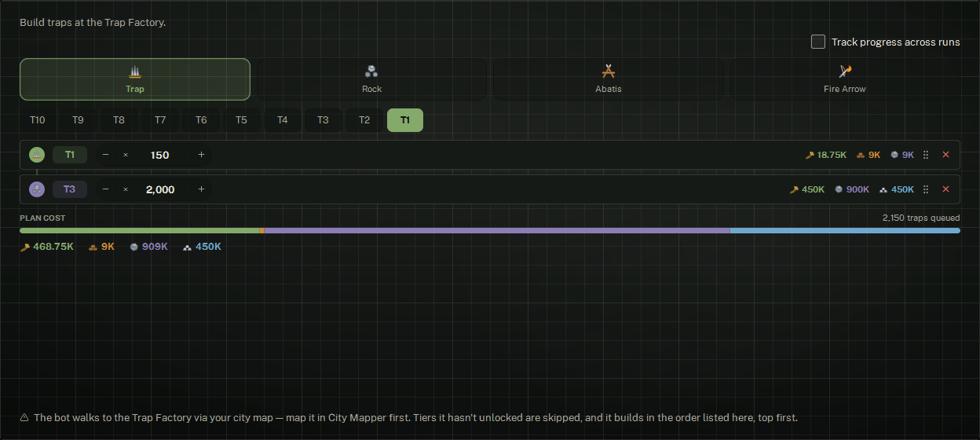The image size is (980, 440).
Task: Pick the Fire Arrow trap type
Action: pos(844,79)
